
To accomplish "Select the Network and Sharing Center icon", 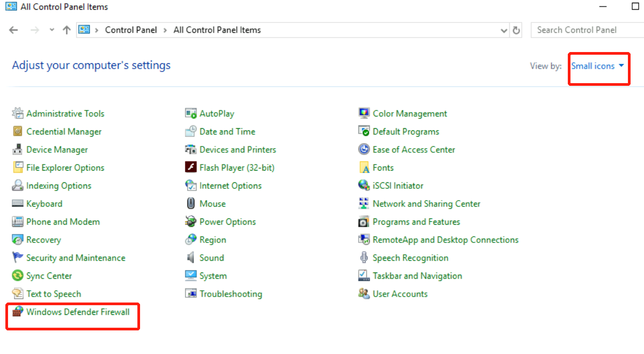I will (364, 204).
